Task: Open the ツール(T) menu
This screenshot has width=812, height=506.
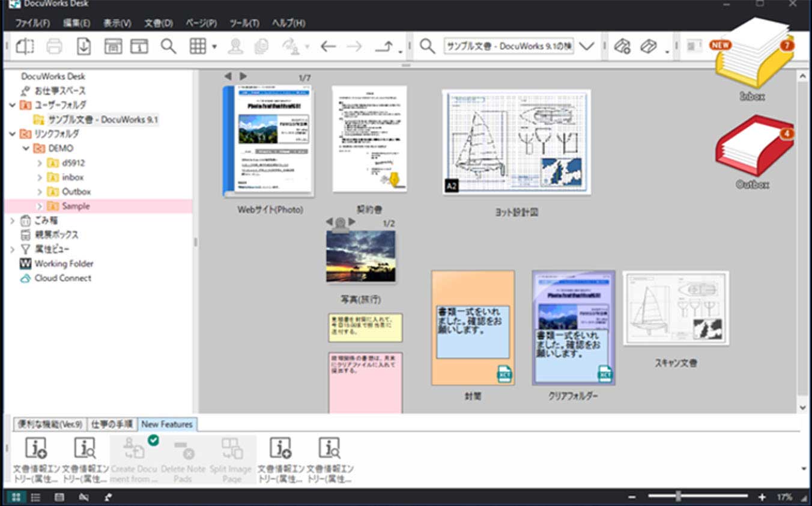Action: coord(244,23)
